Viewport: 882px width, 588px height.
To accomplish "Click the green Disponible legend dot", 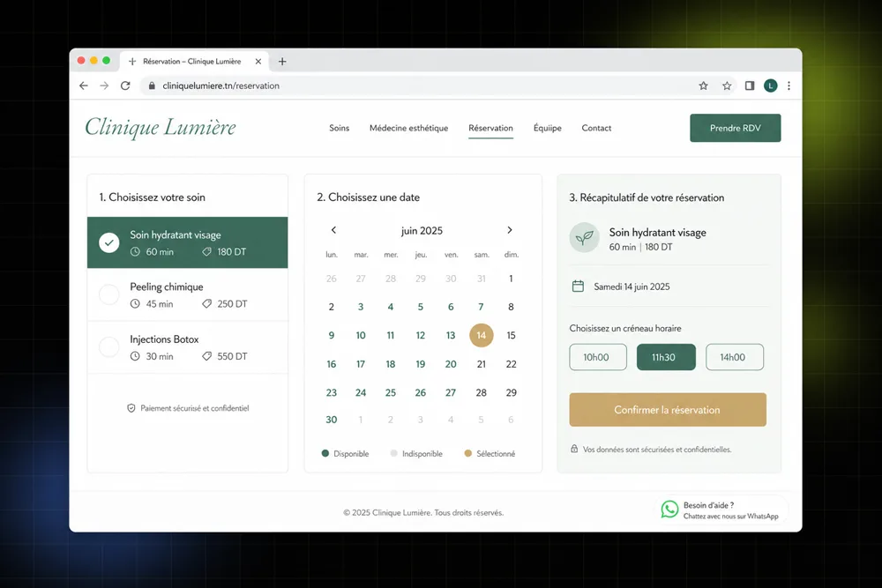I will (325, 453).
